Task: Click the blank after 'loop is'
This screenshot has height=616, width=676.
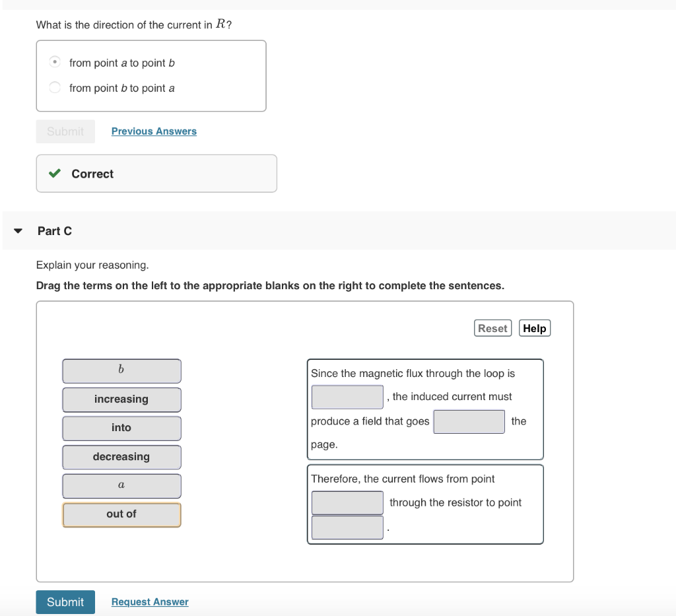Action: click(x=347, y=397)
